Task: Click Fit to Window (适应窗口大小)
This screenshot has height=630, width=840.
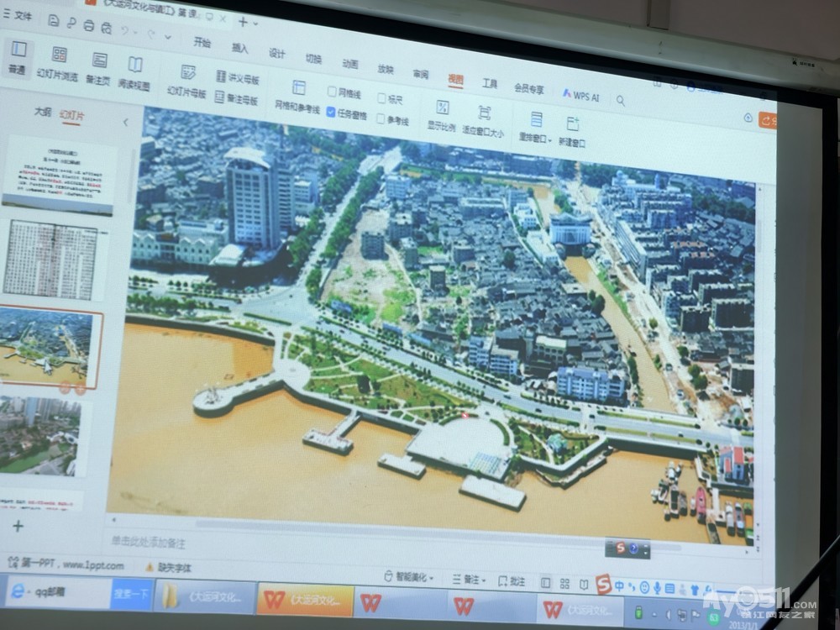Action: point(484,121)
